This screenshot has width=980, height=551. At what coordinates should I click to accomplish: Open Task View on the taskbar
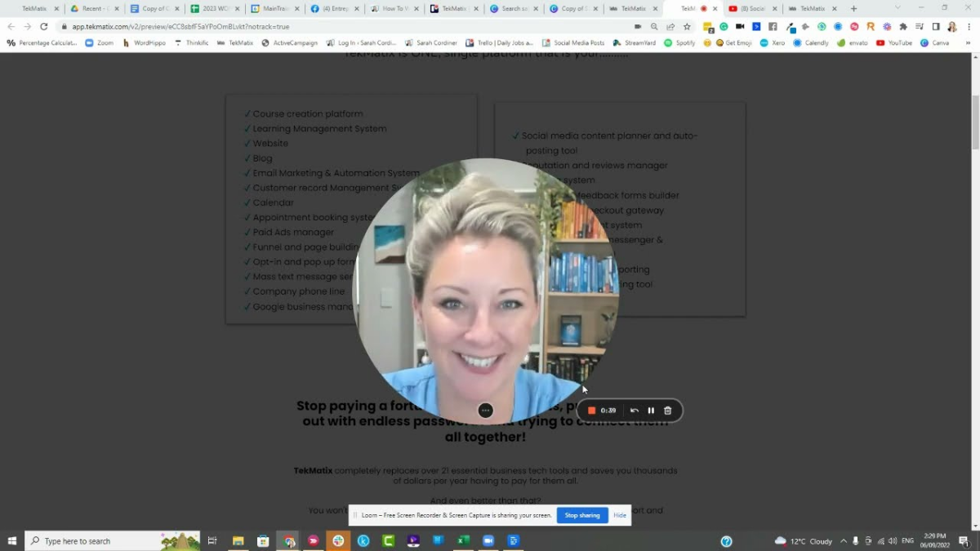point(212,540)
